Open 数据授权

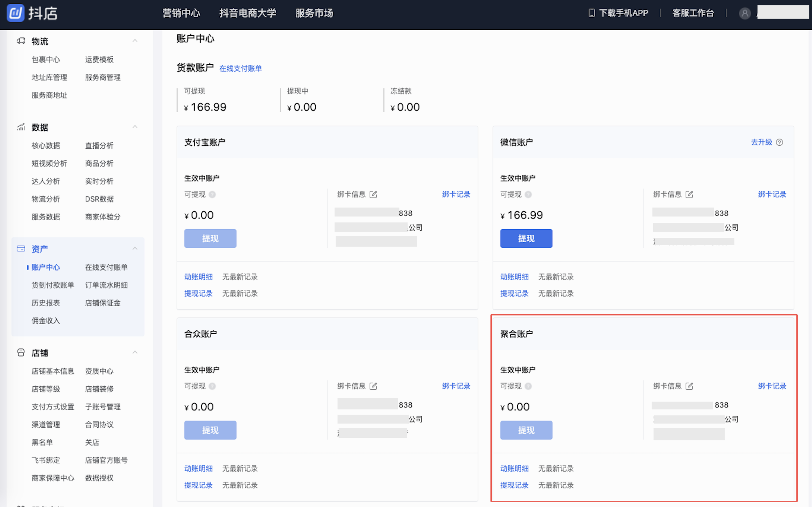coord(99,478)
